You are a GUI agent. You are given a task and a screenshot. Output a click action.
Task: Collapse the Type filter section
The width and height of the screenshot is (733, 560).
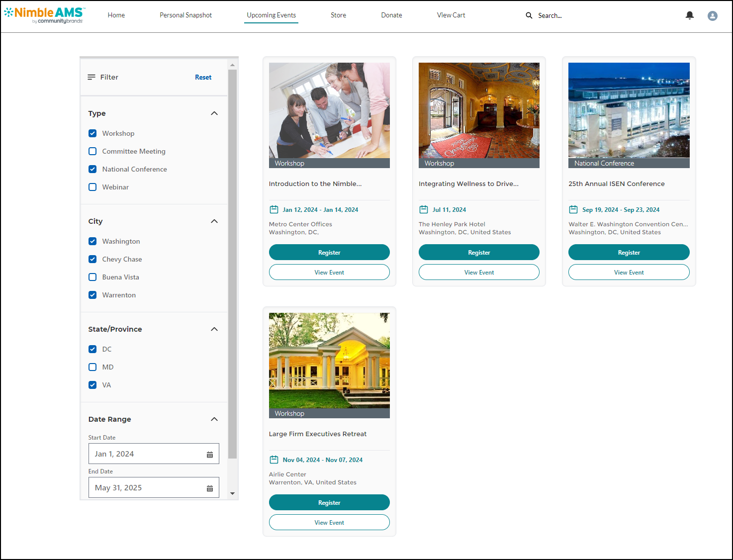[214, 113]
